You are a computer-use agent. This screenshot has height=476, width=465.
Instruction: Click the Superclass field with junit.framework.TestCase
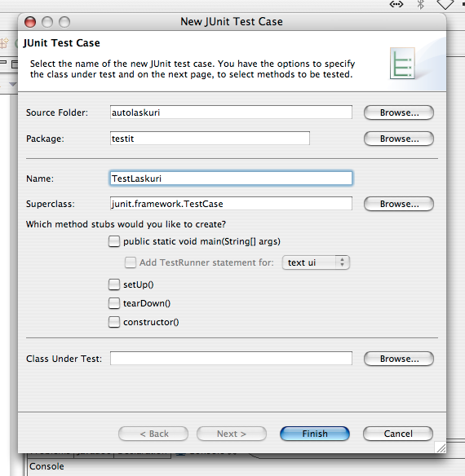pyautogui.click(x=232, y=204)
